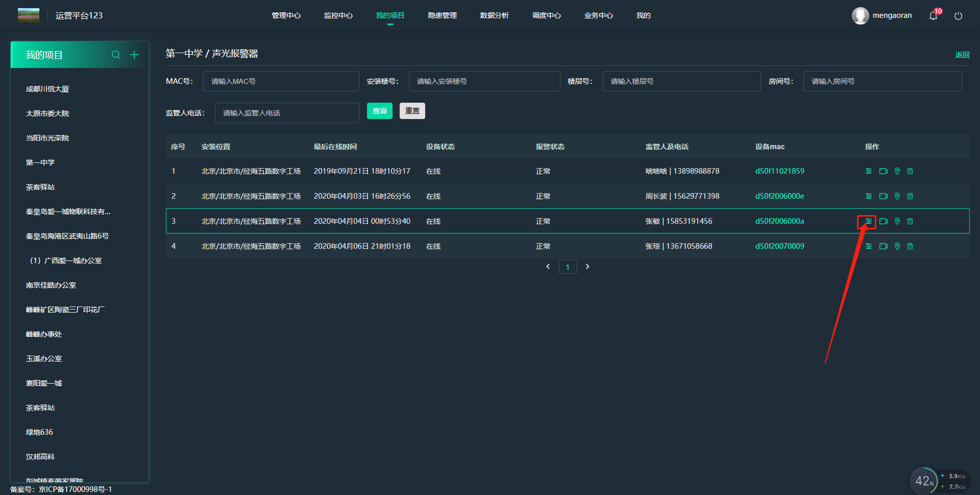The height and width of the screenshot is (495, 980).
Task: Select project 峰峰办事处
Action: 44,334
